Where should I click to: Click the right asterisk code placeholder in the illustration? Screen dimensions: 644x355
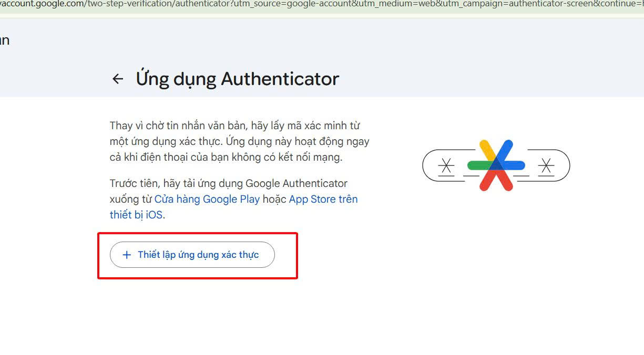pos(547,165)
